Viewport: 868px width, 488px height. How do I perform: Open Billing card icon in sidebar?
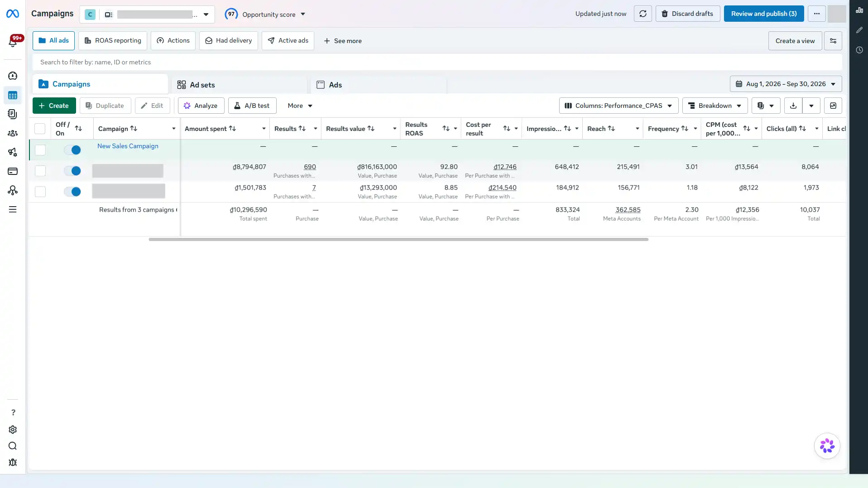click(13, 171)
